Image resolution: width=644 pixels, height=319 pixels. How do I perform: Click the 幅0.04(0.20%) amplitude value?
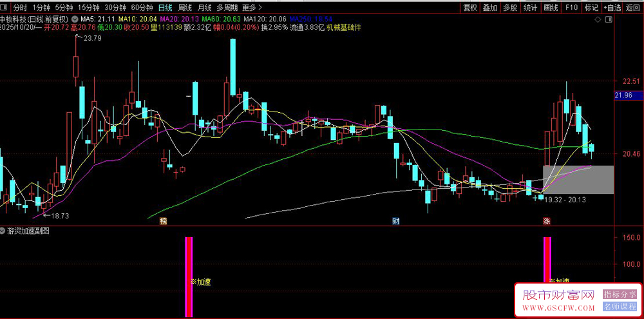236,28
